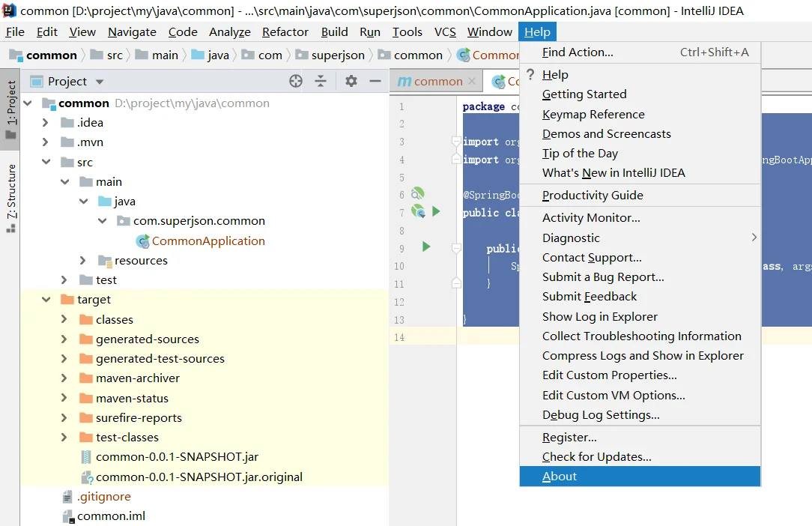Click the locate/scroll-from-source target icon

296,81
